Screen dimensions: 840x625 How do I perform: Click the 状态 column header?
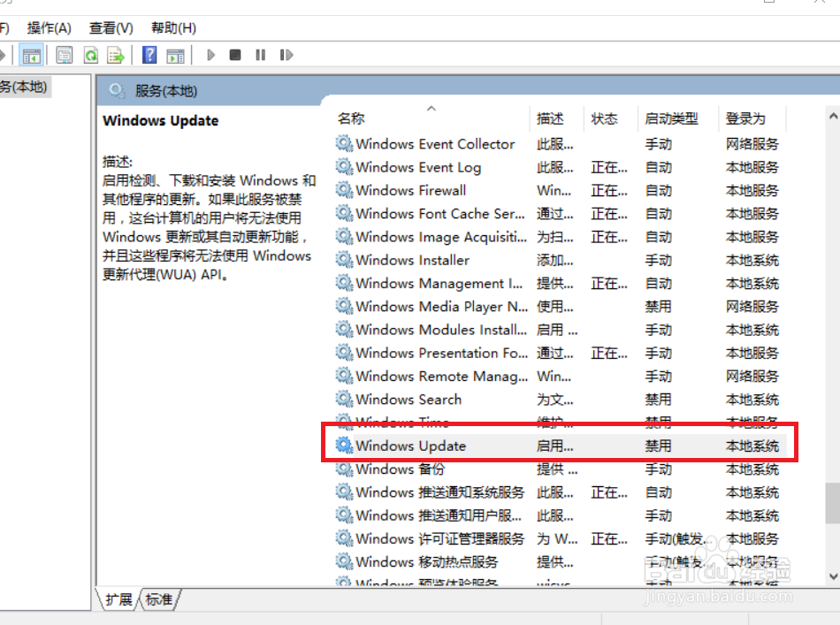click(611, 118)
